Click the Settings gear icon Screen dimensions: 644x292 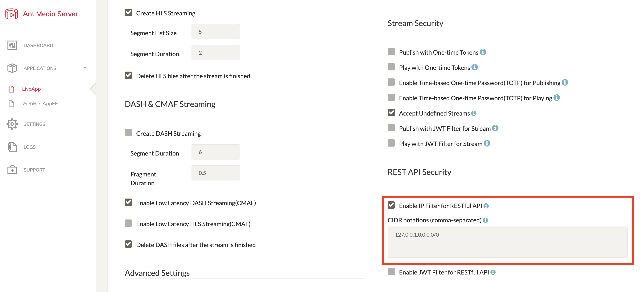click(12, 124)
